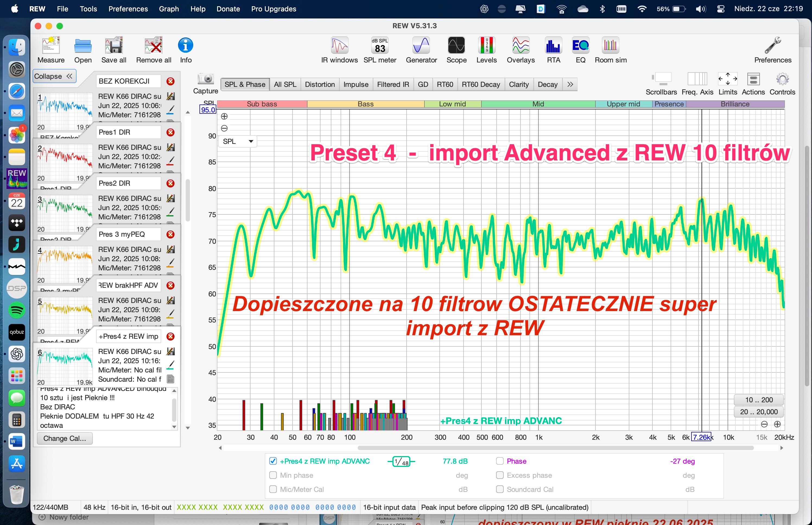Enable the Phase trace checkbox
The width and height of the screenshot is (812, 525).
click(500, 461)
